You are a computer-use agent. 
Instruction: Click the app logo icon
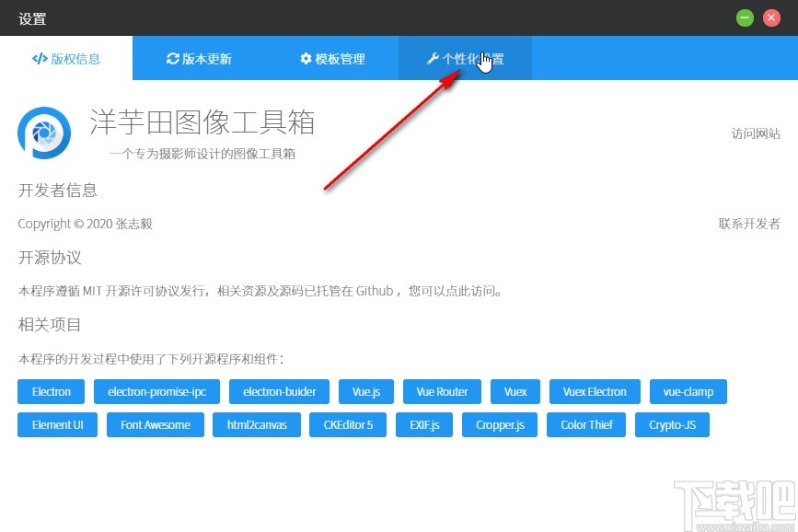tap(43, 133)
